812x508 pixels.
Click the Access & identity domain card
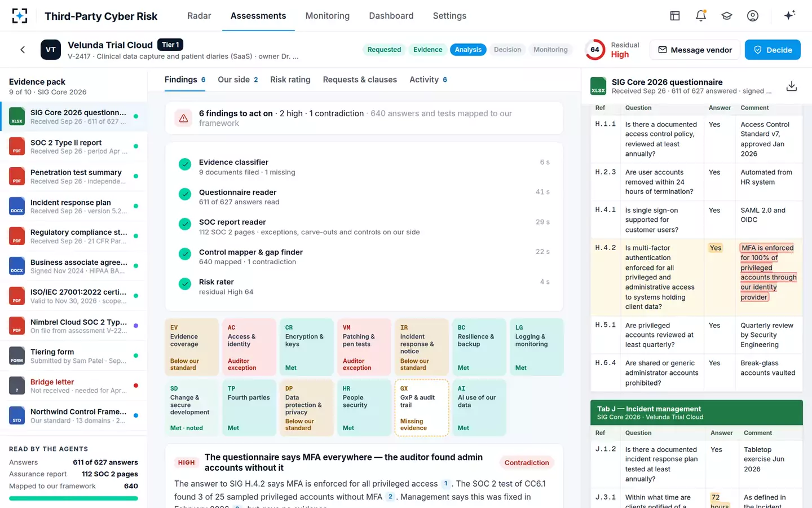(249, 347)
